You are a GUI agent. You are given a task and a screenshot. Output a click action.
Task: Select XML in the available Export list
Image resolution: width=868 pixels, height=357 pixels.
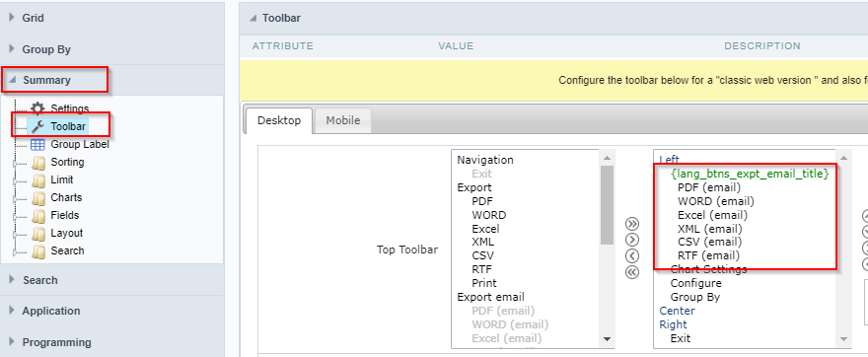click(x=482, y=242)
